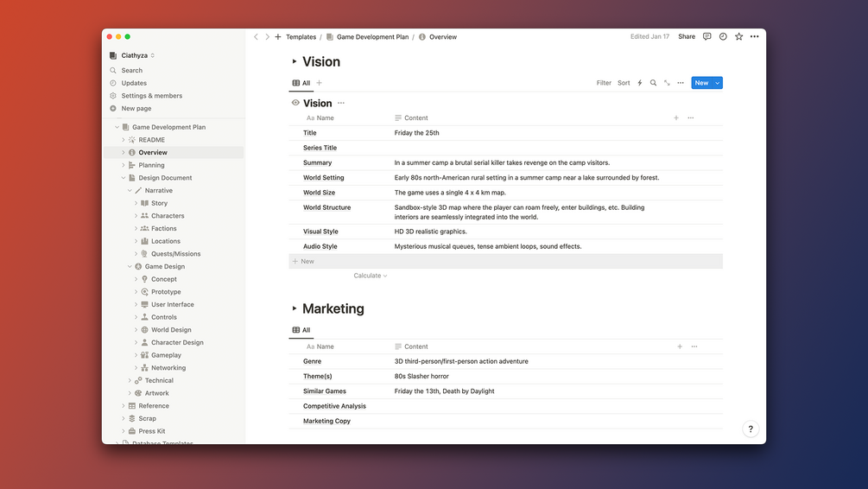Viewport: 868px width, 489px height.
Task: Open the Calculate dropdown under the Vision table
Action: click(371, 276)
